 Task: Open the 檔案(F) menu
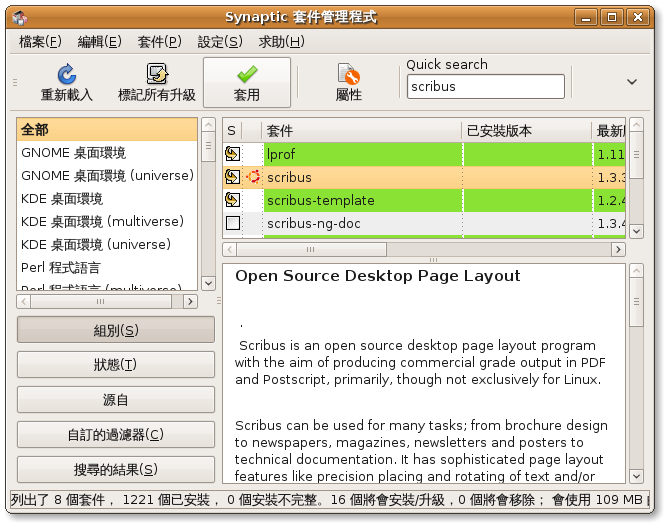coord(40,42)
